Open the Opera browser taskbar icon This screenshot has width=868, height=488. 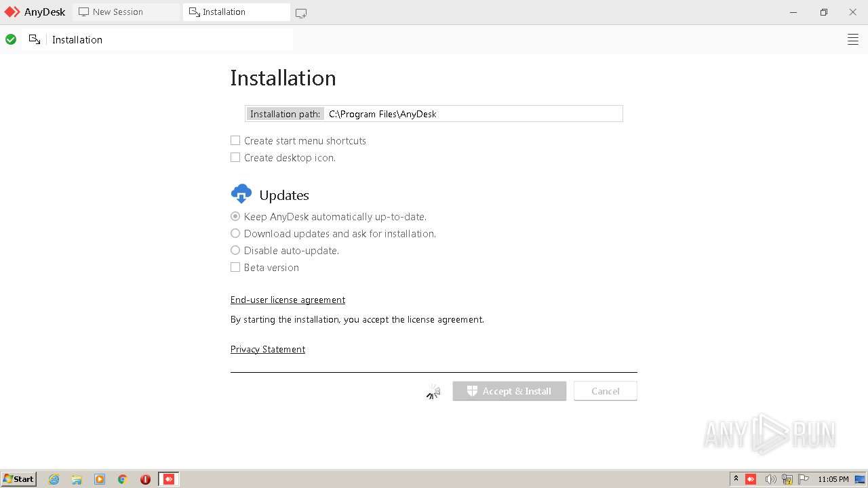pyautogui.click(x=145, y=479)
